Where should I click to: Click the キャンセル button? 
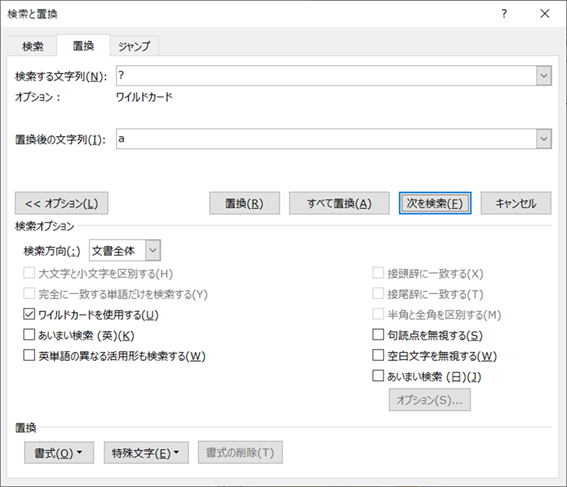(516, 203)
